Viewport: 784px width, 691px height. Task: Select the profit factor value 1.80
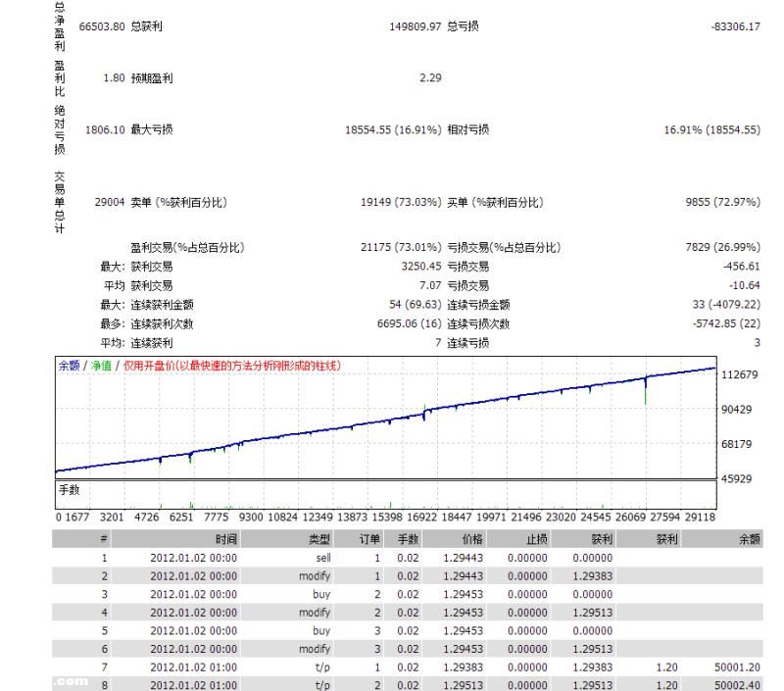click(x=114, y=78)
